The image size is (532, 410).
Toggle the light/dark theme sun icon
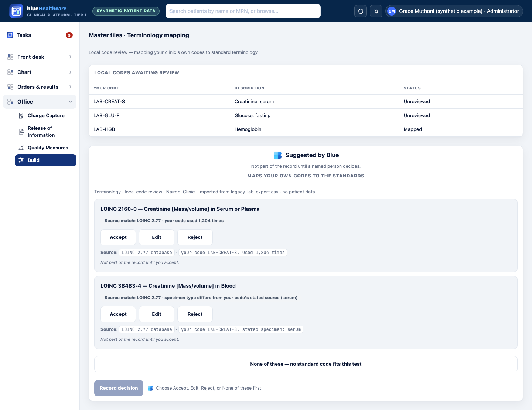[x=376, y=11]
